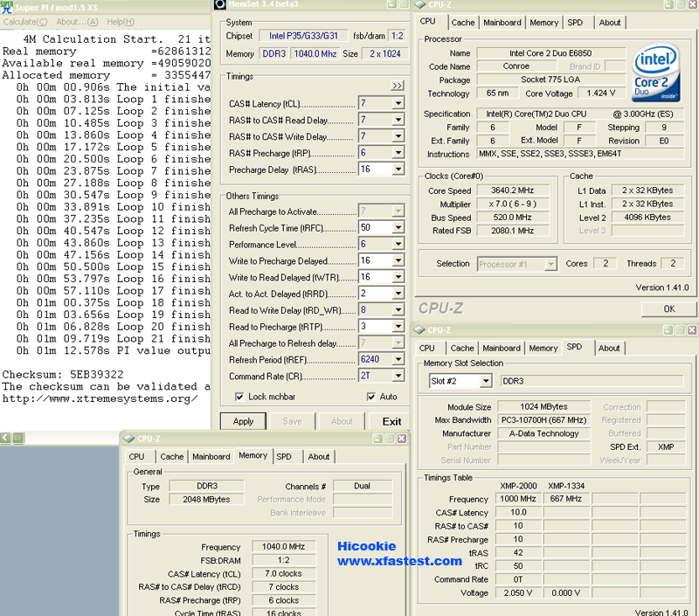Click the '7.0 clocks' CAS# Latency value
The image size is (699, 616).
point(283,574)
